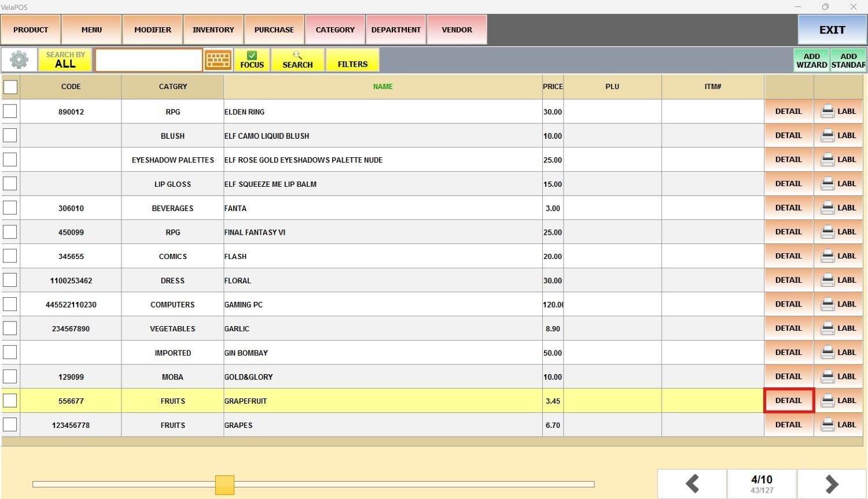868x499 pixels.
Task: Click the PLU column header
Action: pyautogui.click(x=612, y=87)
